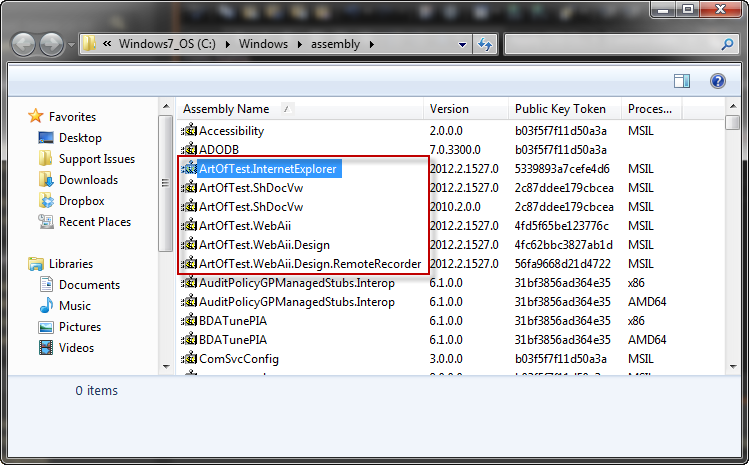Open the Help question mark icon
Image resolution: width=749 pixels, height=465 pixels.
(717, 82)
